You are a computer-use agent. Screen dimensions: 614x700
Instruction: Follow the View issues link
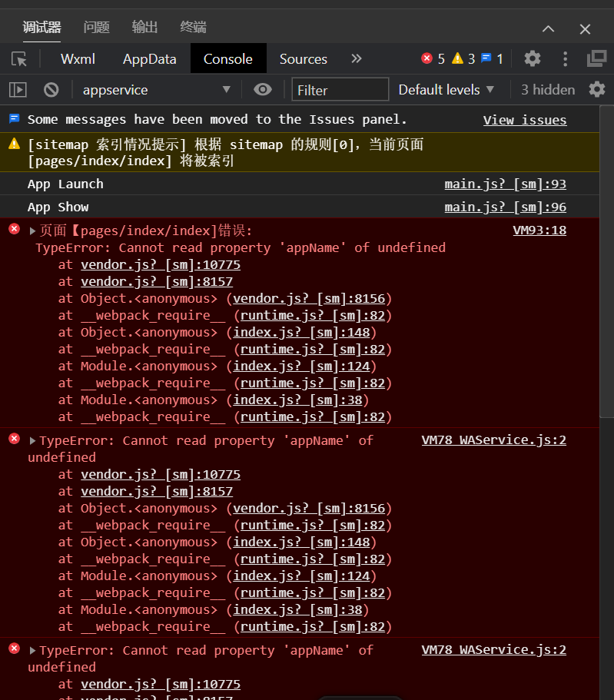click(x=525, y=120)
